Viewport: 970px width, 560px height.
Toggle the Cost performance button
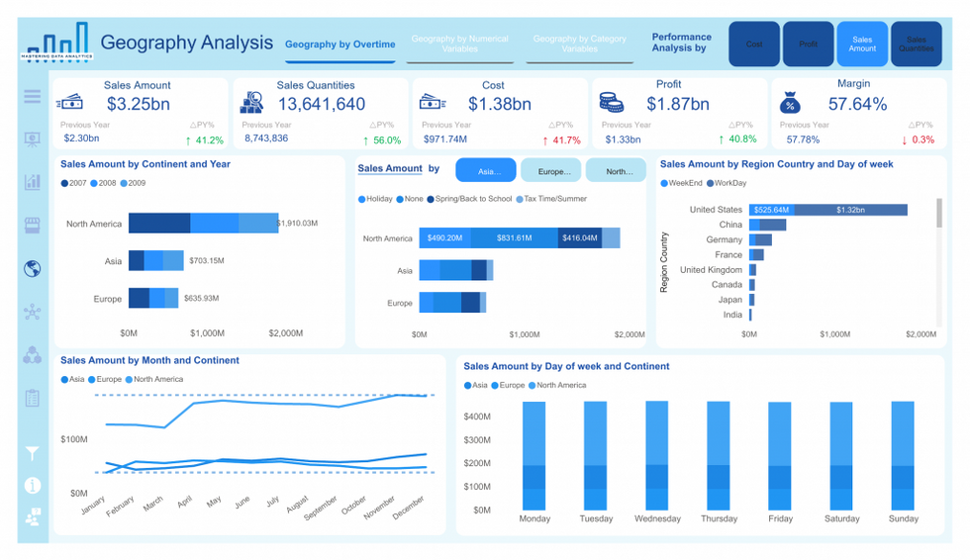pos(754,44)
